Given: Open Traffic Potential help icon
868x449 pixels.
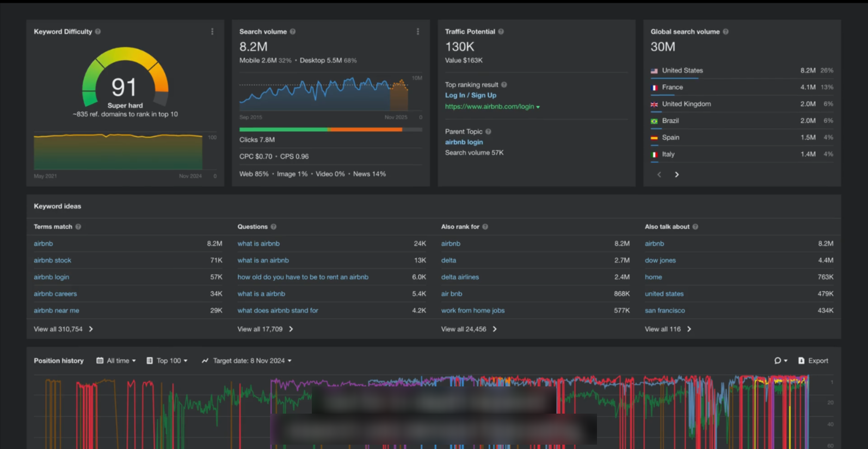Looking at the screenshot, I should [x=501, y=32].
